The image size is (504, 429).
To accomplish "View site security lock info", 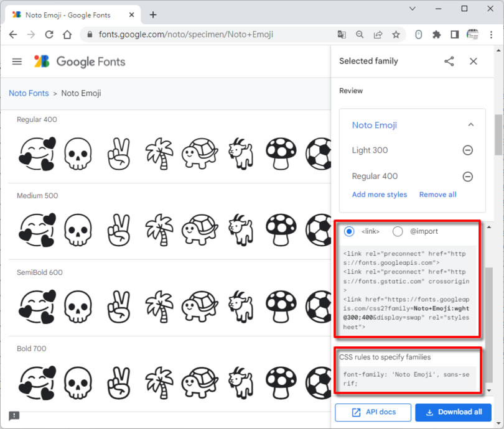I will point(90,34).
